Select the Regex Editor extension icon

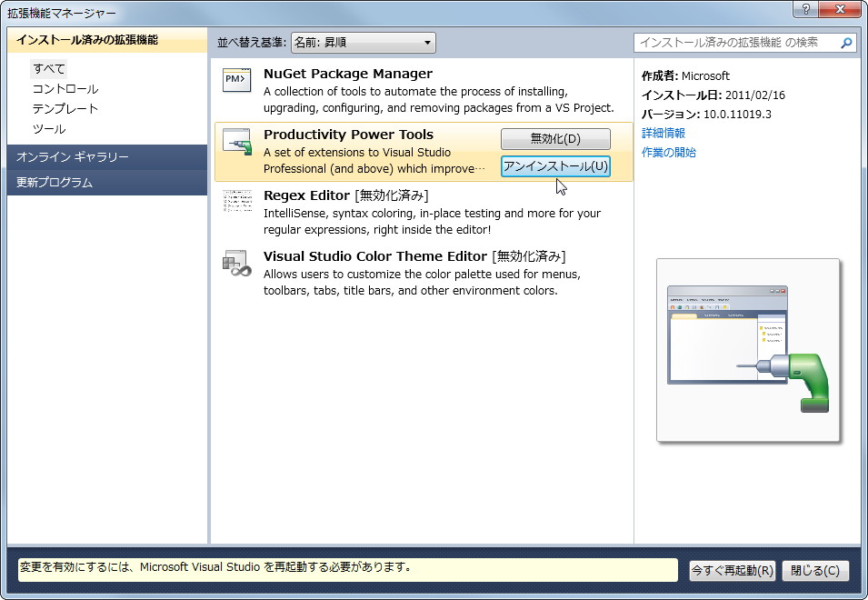click(235, 202)
